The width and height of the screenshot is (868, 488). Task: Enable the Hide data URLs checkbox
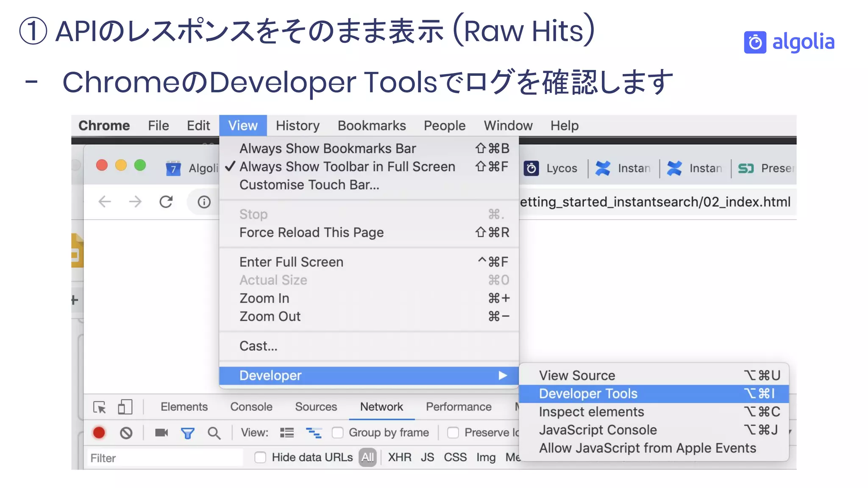coord(260,457)
